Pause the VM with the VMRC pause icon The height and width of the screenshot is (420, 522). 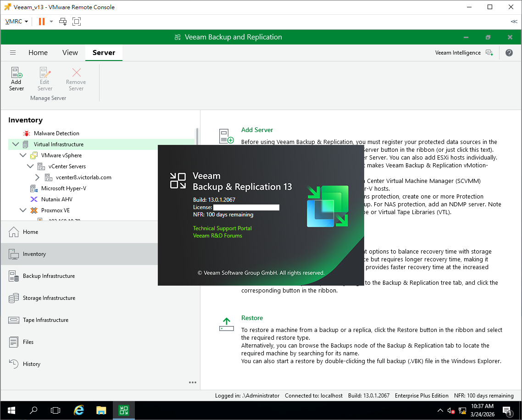point(42,22)
